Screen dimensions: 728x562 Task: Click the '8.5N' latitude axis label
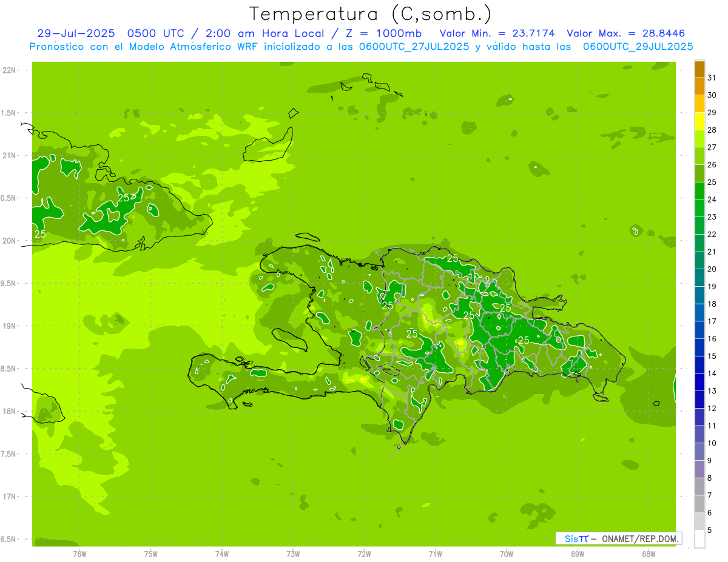coord(9,369)
